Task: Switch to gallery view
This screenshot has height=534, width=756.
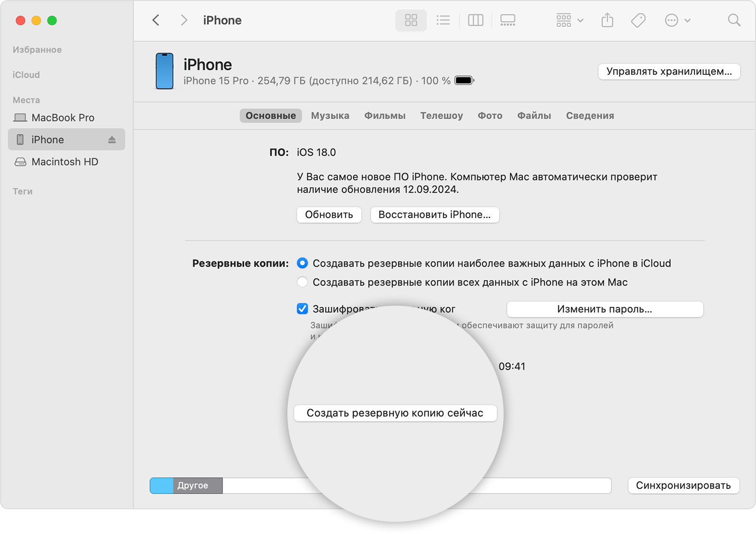Action: (x=507, y=20)
